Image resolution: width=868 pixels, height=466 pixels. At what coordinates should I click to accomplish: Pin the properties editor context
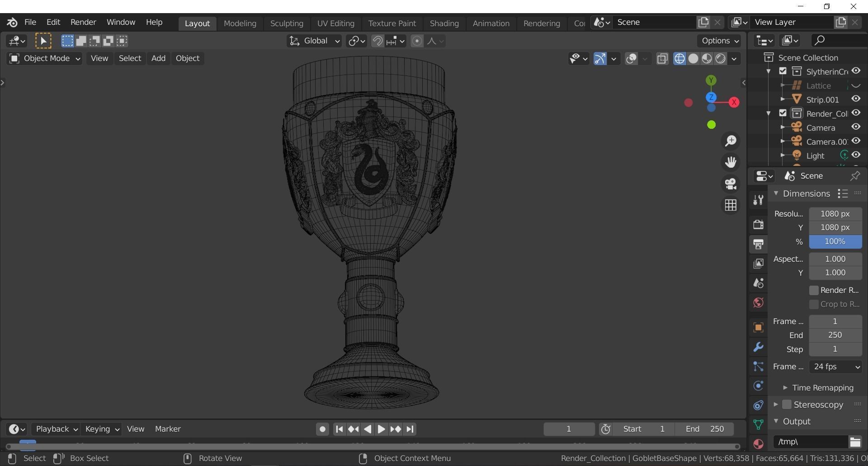[855, 176]
